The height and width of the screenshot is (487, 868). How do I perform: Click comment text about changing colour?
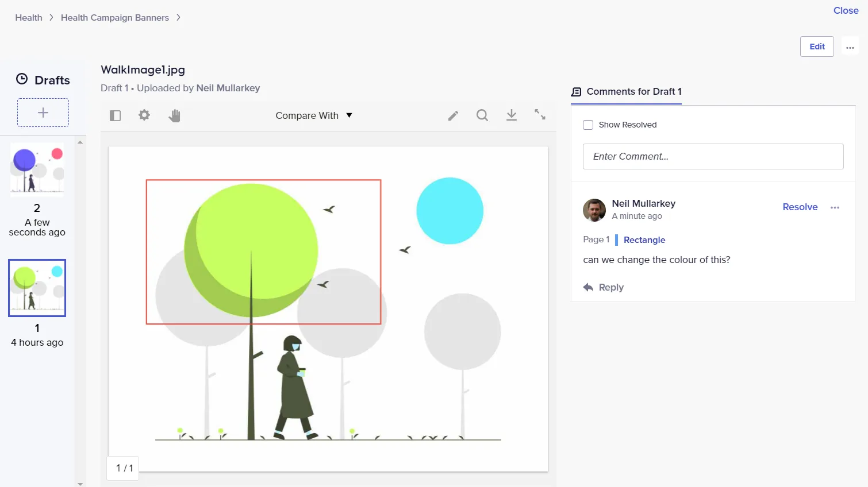tap(656, 260)
